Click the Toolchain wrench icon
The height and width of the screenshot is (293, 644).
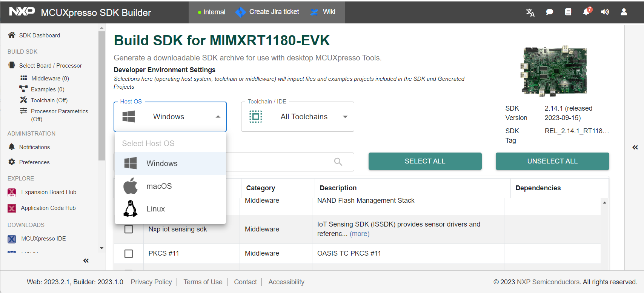point(23,100)
